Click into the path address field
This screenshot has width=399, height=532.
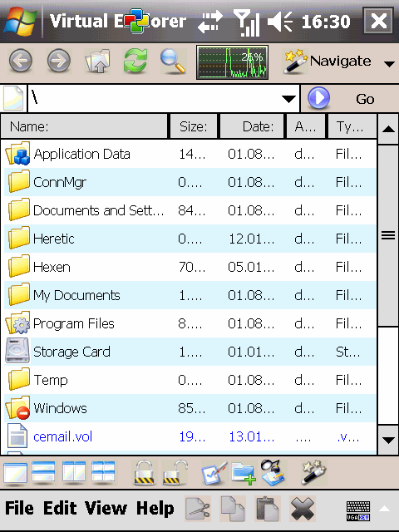tap(155, 99)
